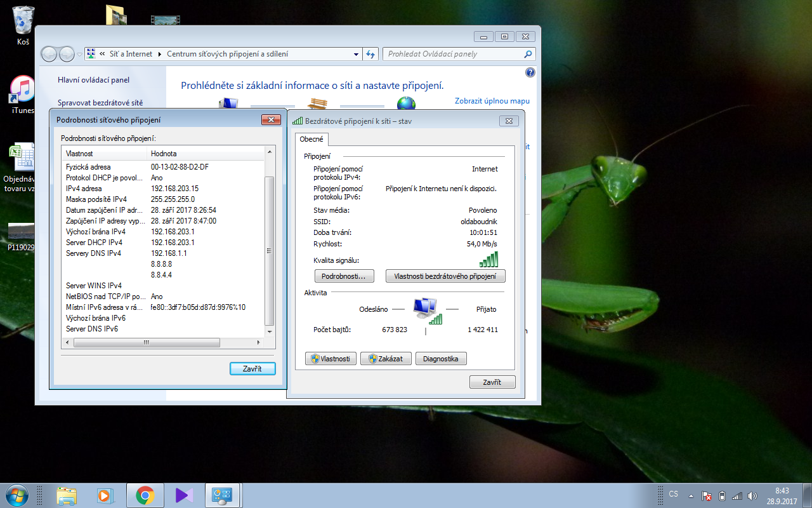Click the Podrobnosti... button
Viewport: 812px width, 508px height.
[344, 276]
